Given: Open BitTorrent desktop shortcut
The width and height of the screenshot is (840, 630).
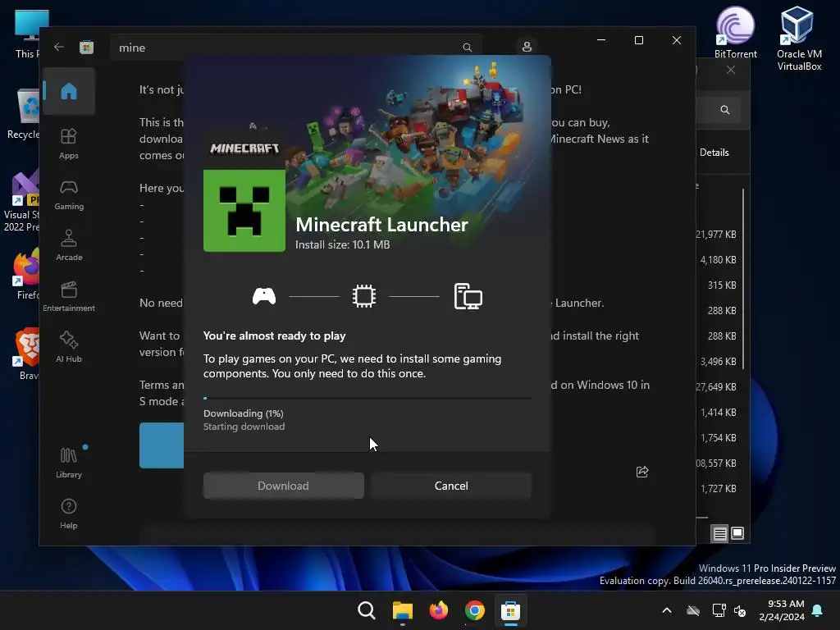Looking at the screenshot, I should click(x=736, y=32).
